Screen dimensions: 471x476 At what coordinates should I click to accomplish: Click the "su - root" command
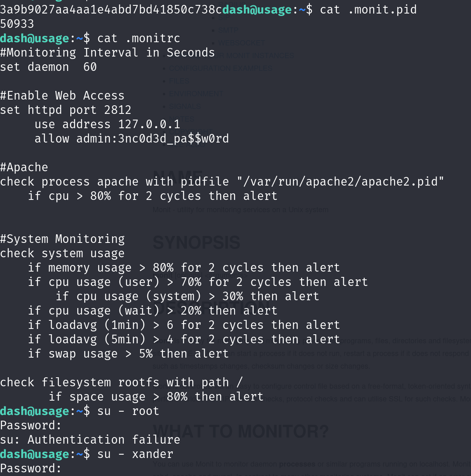click(128, 411)
